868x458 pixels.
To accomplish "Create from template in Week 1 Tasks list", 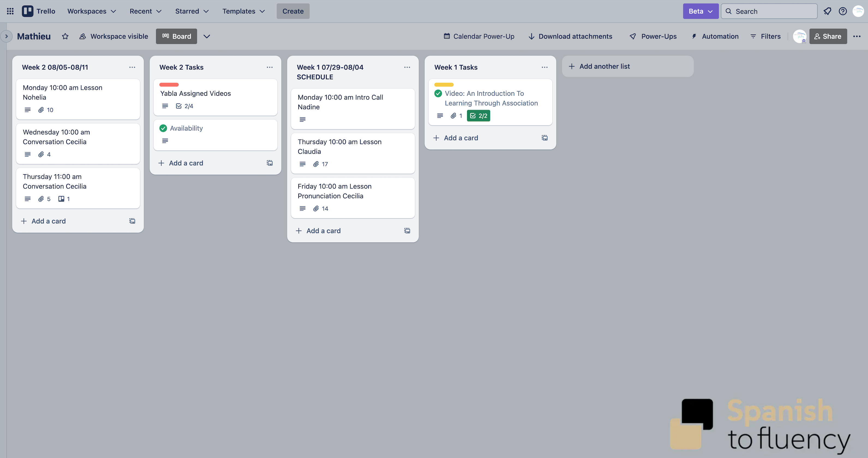I will click(544, 138).
